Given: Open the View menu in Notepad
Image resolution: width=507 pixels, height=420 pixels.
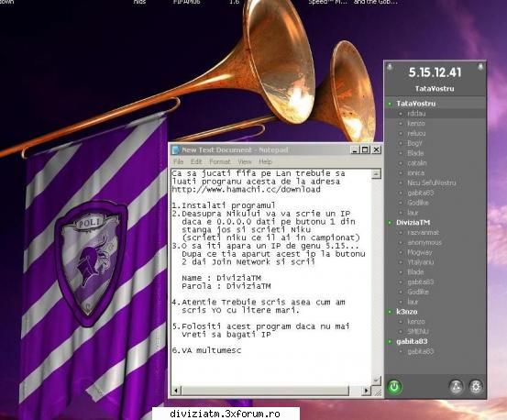Looking at the screenshot, I should tap(245, 161).
